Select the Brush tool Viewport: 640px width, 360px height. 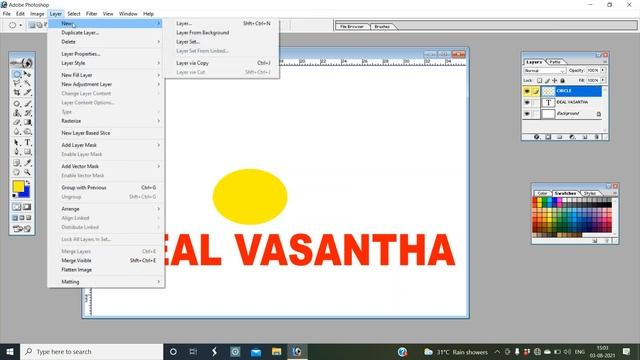click(x=27, y=103)
